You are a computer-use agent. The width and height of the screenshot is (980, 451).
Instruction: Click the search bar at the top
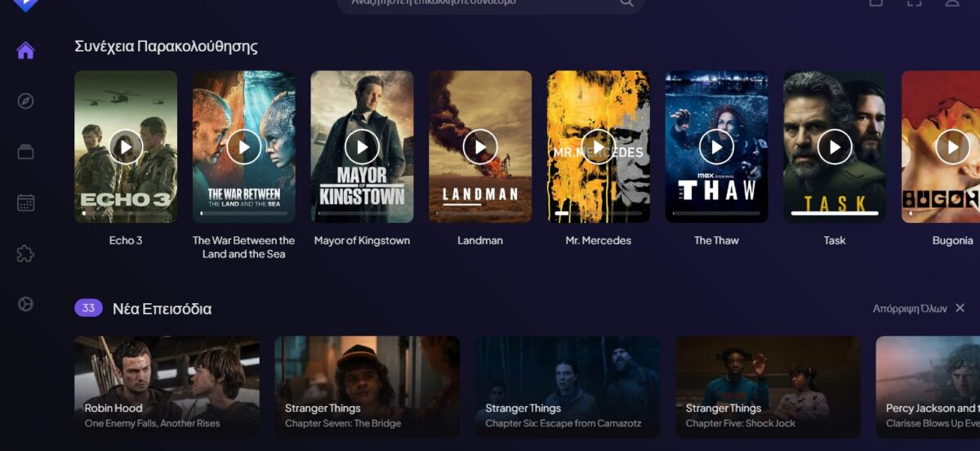point(490,3)
